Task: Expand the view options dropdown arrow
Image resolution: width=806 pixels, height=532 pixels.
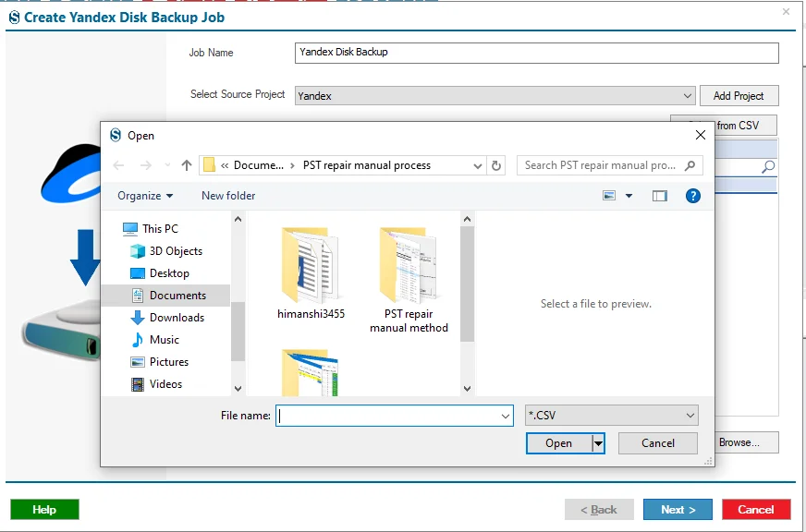Action: pos(629,196)
